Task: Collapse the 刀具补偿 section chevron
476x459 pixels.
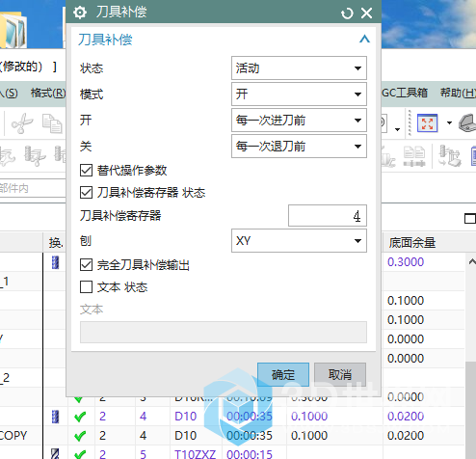Action: point(364,40)
